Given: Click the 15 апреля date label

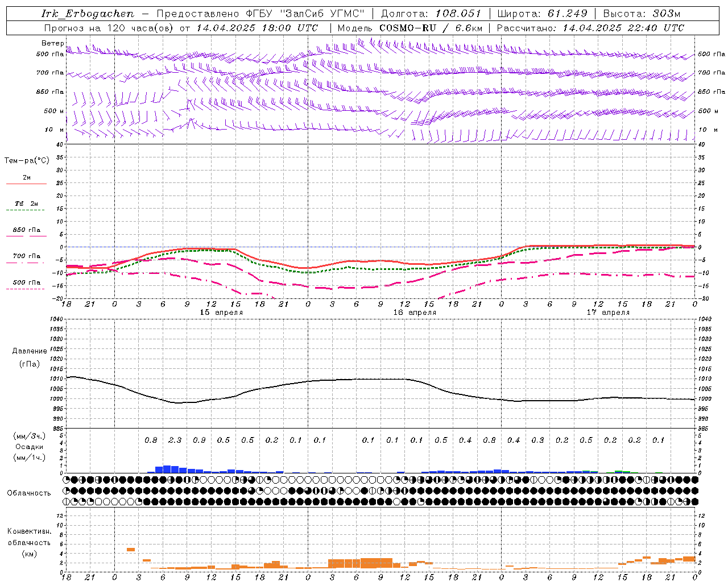Looking at the screenshot, I should click(221, 313).
